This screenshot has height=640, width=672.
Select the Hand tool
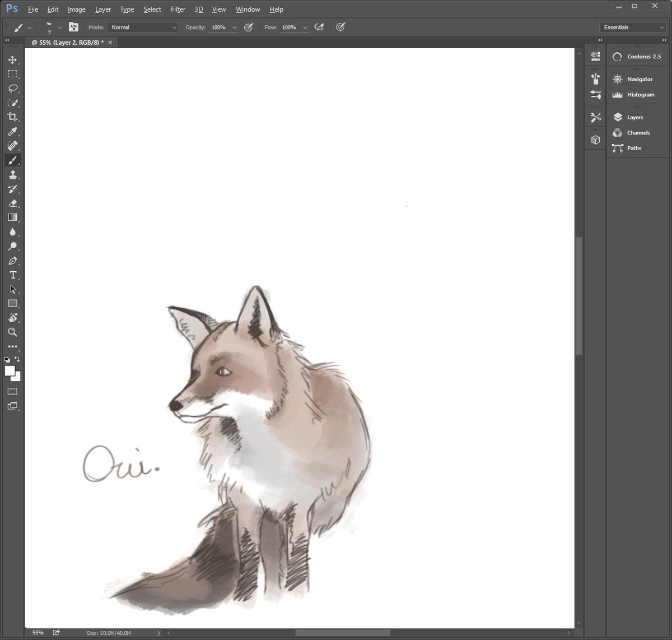click(12, 318)
